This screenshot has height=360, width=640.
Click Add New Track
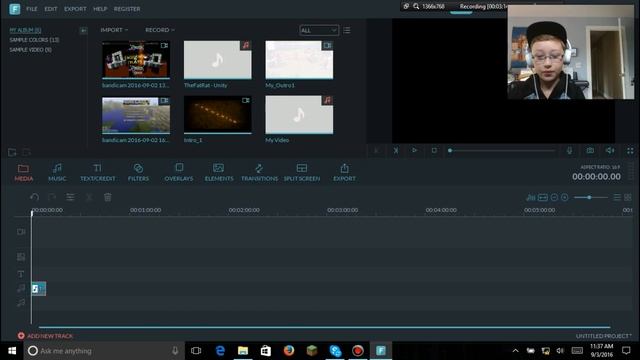pos(45,336)
